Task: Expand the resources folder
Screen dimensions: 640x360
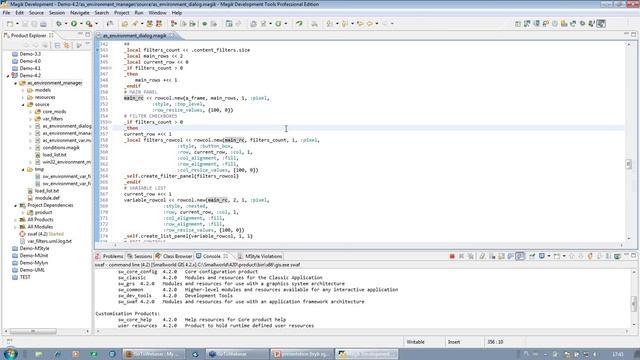Action: [23, 98]
